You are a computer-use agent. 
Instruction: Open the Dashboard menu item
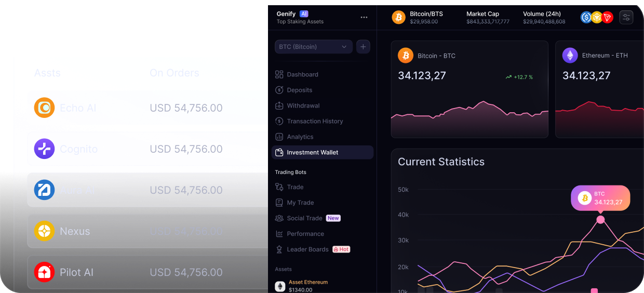[x=302, y=74]
